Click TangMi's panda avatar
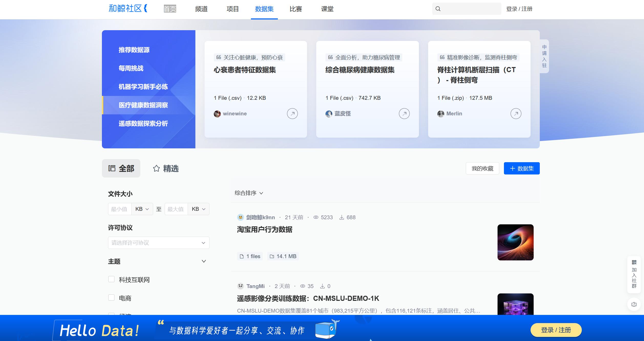 click(x=240, y=286)
